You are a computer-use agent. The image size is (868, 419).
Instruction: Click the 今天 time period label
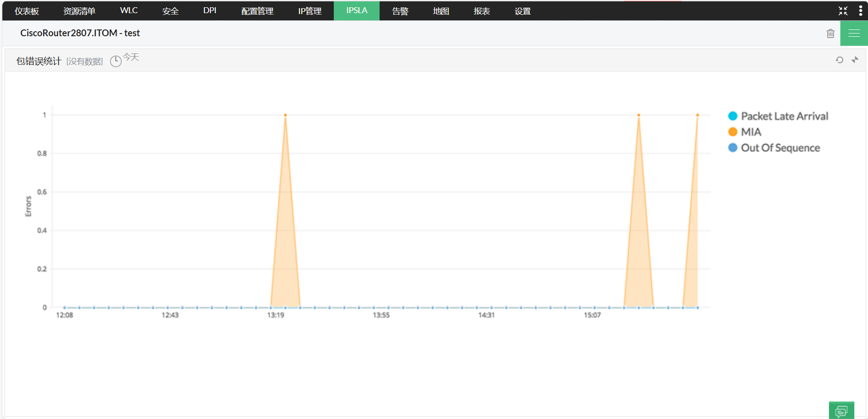tap(131, 57)
